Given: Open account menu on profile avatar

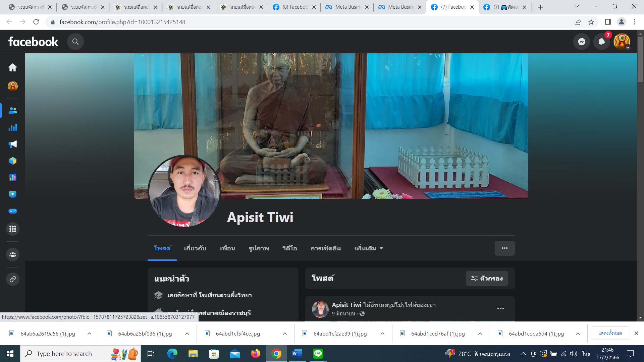Looking at the screenshot, I should click(x=622, y=42).
